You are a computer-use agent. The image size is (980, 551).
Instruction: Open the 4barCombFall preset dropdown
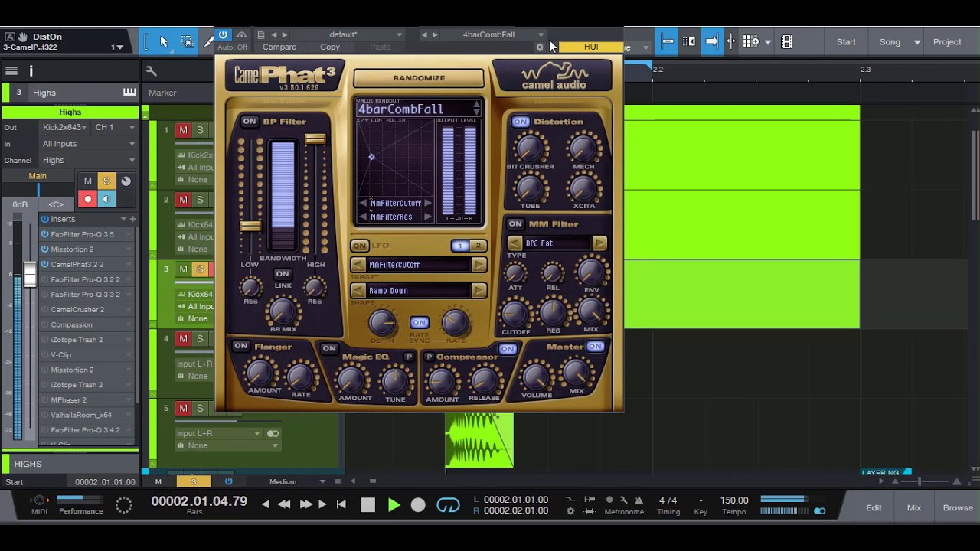[541, 34]
